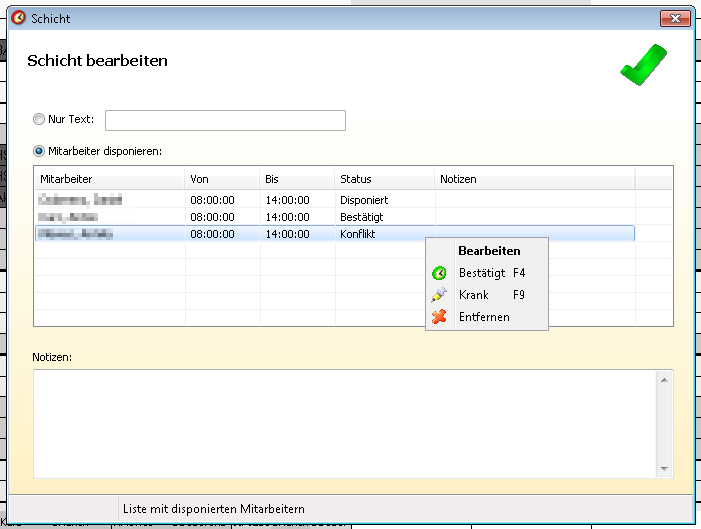
Task: Click into the Nur Text input field
Action: 225,120
